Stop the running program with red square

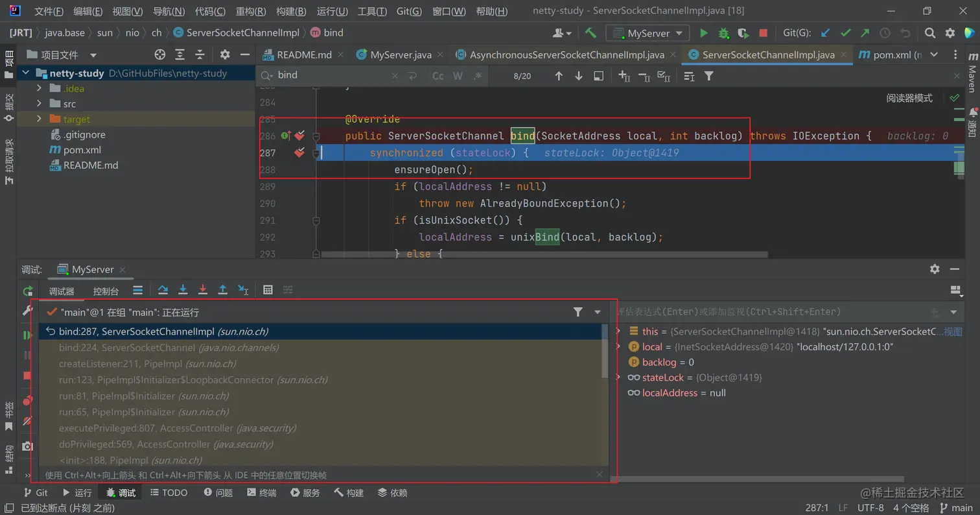click(764, 33)
